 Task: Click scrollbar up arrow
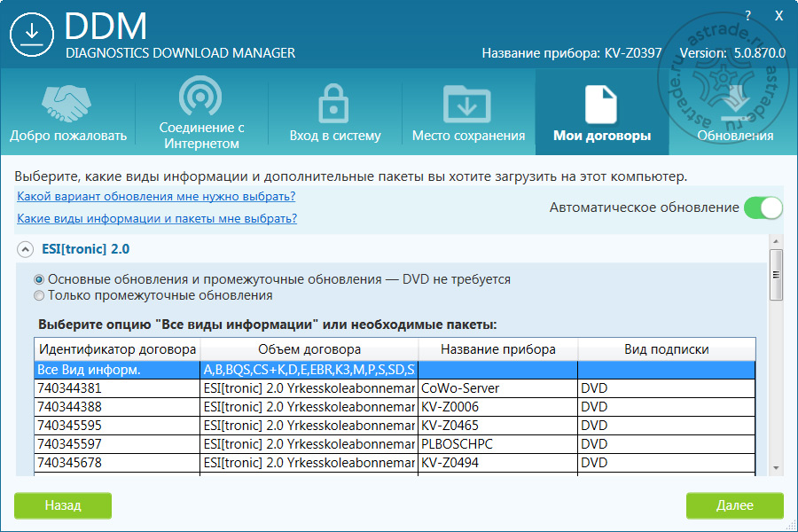(x=776, y=241)
